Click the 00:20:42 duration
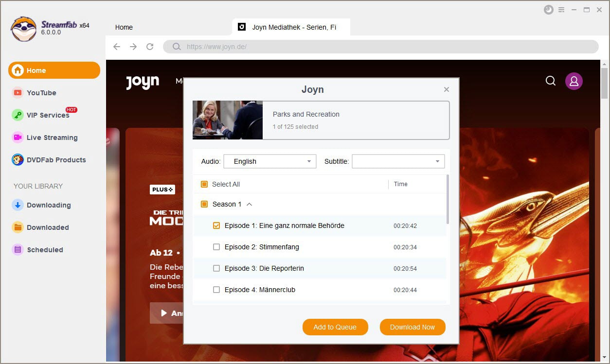The height and width of the screenshot is (364, 610). [x=405, y=226]
